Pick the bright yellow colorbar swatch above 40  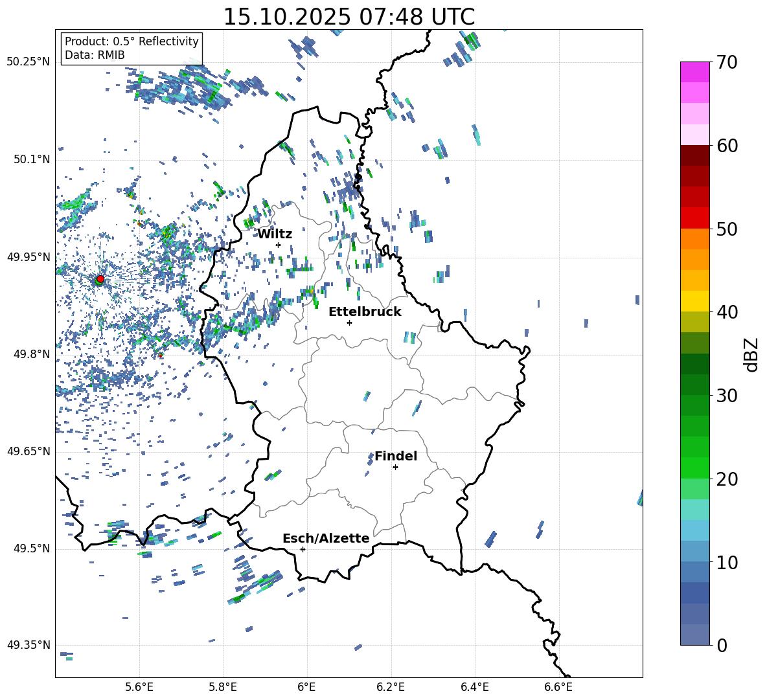pos(694,300)
